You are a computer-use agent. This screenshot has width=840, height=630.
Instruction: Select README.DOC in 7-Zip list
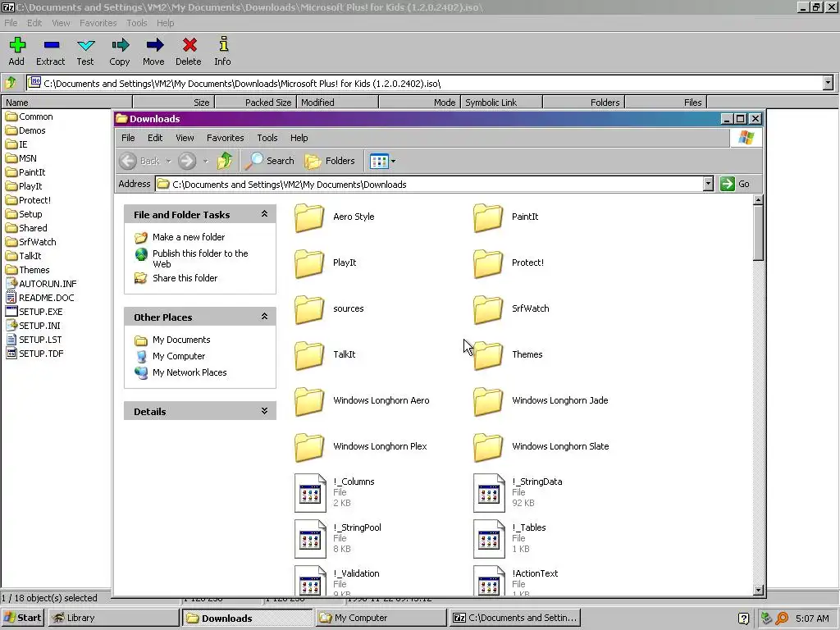click(40, 298)
